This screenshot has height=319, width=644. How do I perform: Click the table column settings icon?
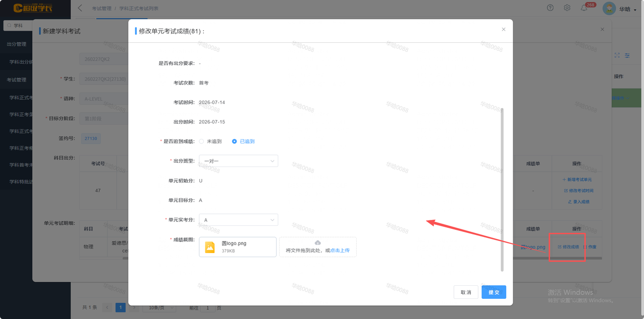pyautogui.click(x=627, y=56)
